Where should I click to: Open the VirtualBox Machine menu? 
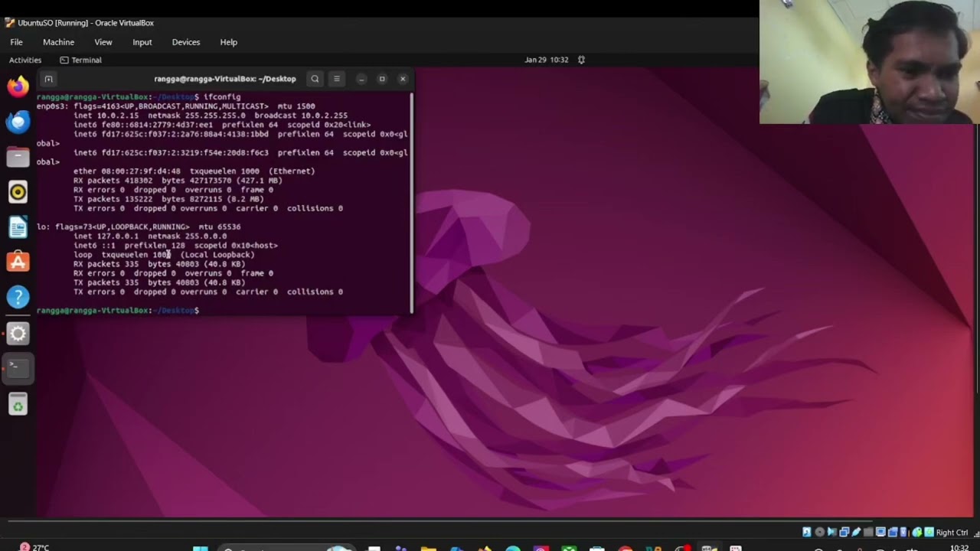coord(58,42)
